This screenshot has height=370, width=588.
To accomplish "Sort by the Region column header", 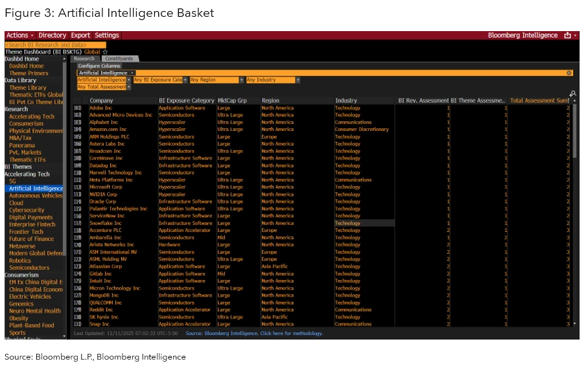I will click(270, 100).
